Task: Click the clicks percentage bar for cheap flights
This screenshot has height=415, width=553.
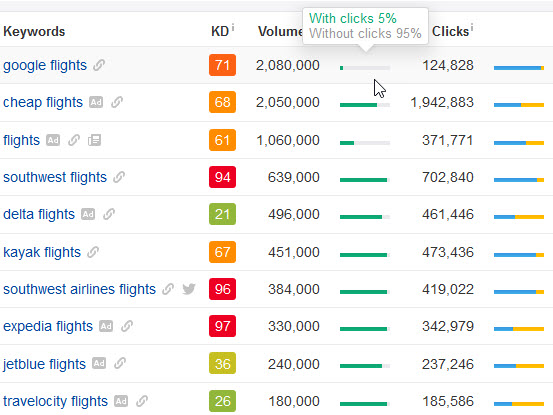Action: [365, 105]
